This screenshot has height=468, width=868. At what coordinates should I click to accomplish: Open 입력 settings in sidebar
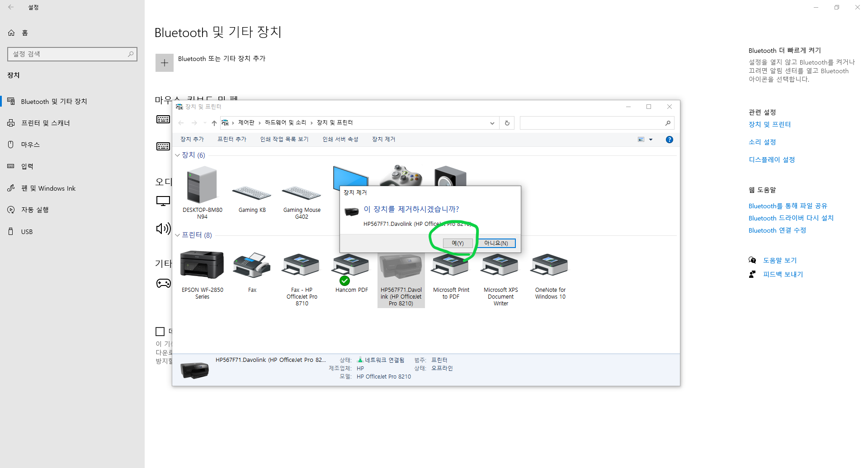coord(72,166)
